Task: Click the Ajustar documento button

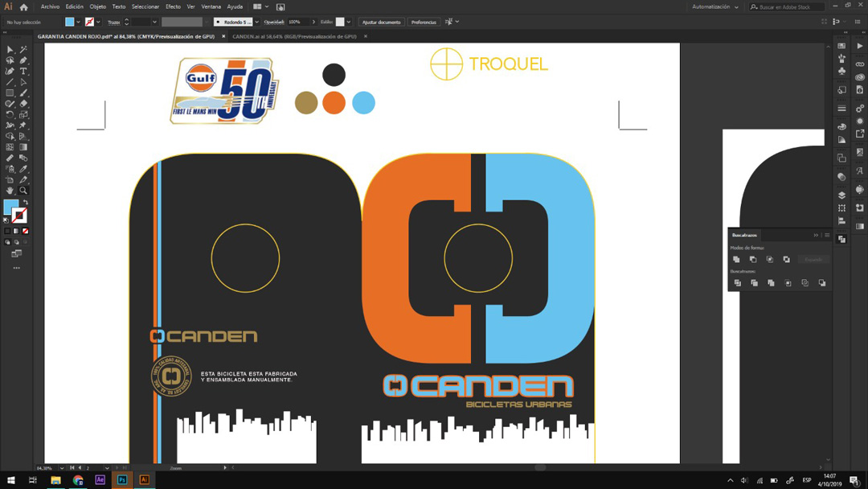Action: (x=381, y=23)
